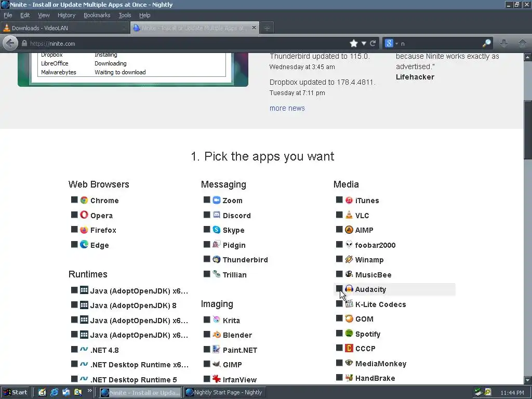Click the K-Lite Codecs icon
The width and height of the screenshot is (532, 399).
pos(349,303)
